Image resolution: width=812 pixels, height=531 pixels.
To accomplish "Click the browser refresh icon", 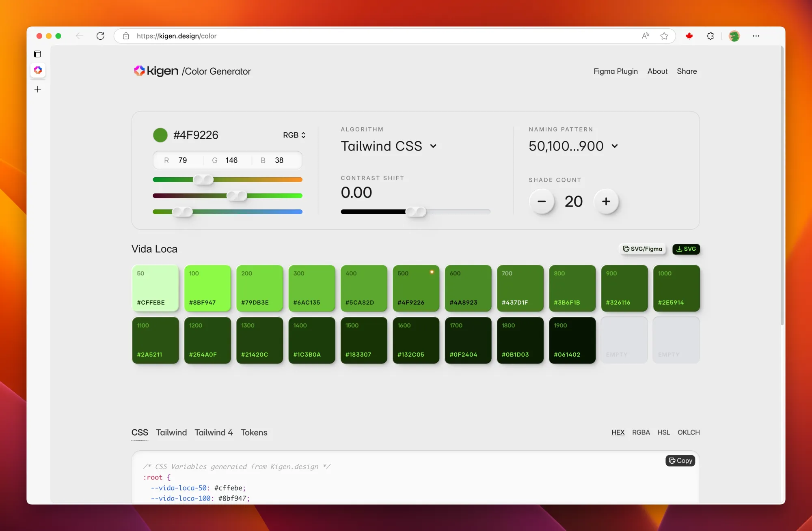I will pos(100,36).
